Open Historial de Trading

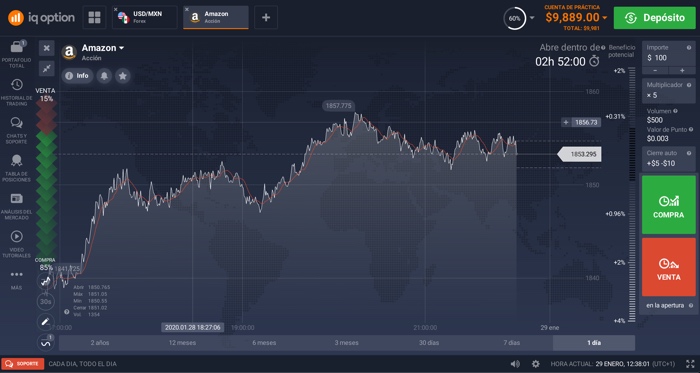[17, 92]
